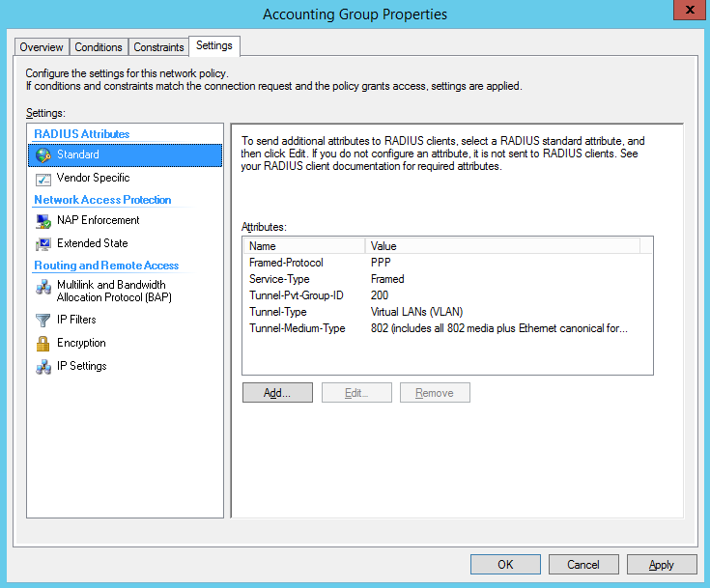Switch to the Overview tab
710x588 pixels.
[x=42, y=47]
